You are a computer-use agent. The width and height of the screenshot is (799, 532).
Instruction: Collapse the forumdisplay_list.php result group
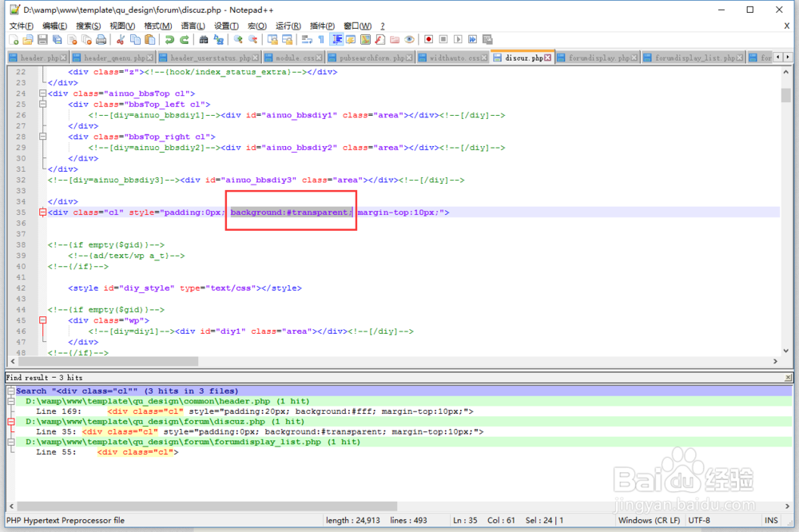click(10, 442)
